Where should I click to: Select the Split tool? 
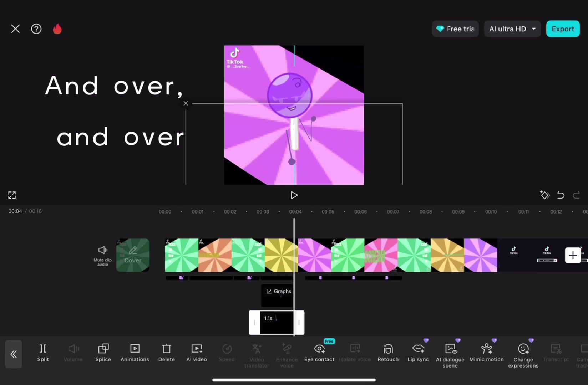pyautogui.click(x=43, y=353)
